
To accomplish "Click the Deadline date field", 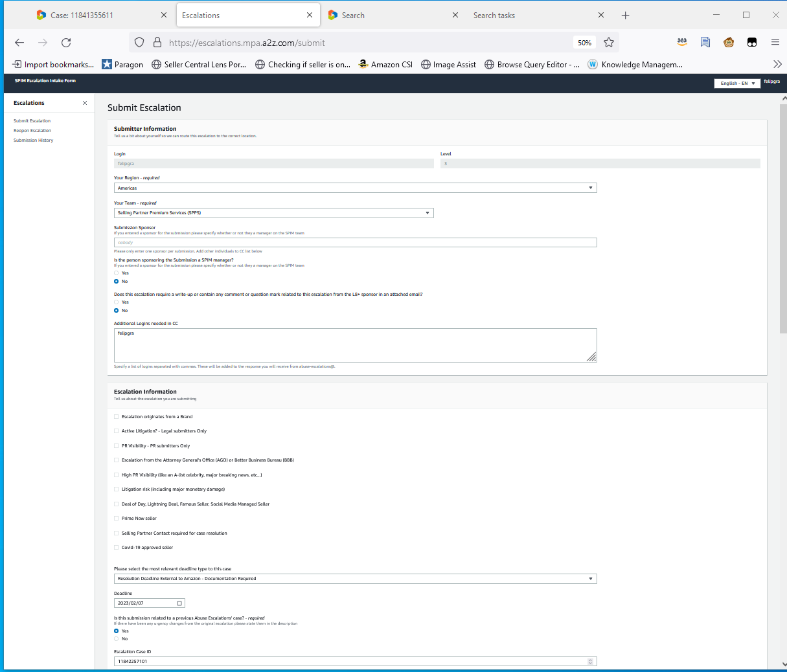I will point(149,603).
